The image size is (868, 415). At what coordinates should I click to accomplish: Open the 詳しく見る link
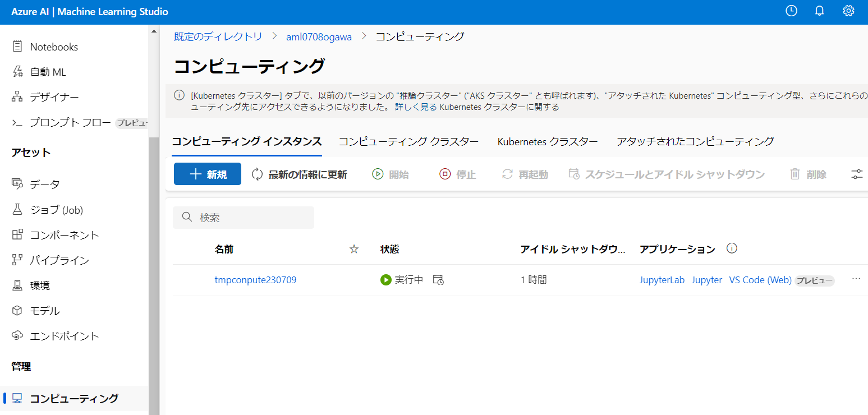[x=416, y=107]
